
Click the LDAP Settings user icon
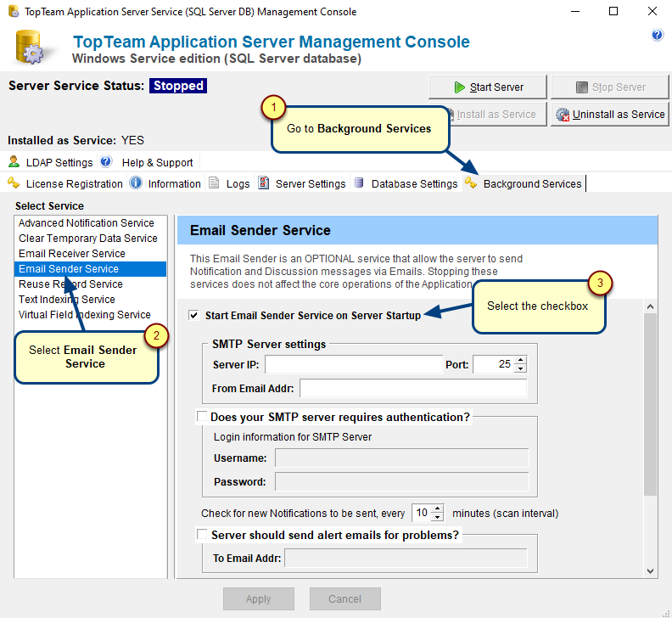(x=14, y=162)
